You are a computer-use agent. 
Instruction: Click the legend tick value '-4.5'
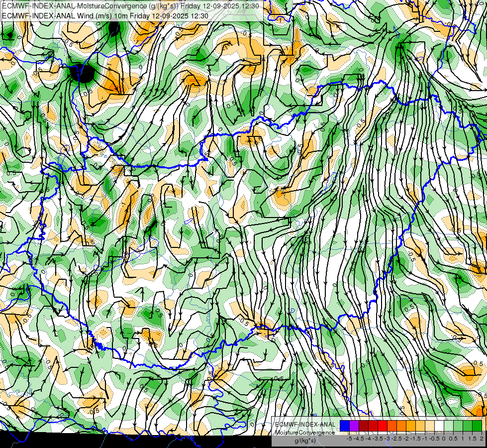(359, 439)
